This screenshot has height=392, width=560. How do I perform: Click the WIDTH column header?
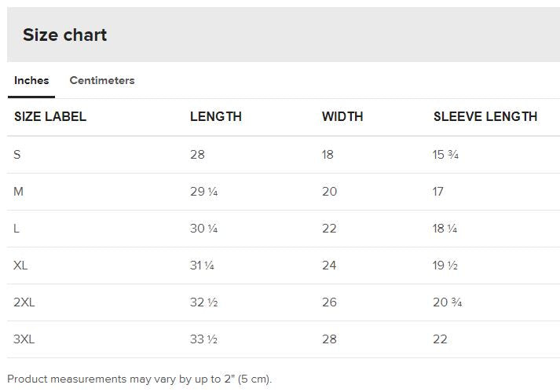(342, 116)
